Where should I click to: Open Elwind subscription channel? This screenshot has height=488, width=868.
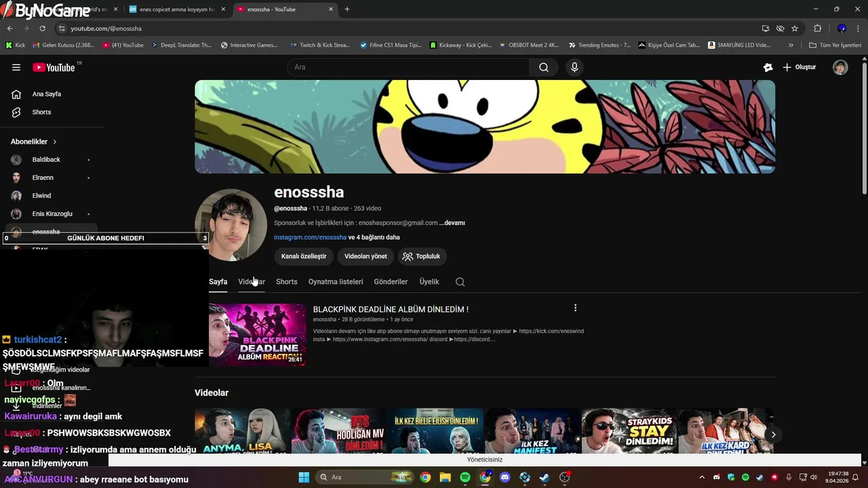(x=51, y=196)
